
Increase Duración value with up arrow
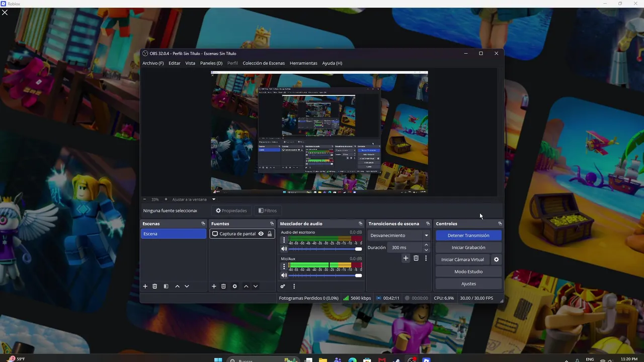coord(427,245)
